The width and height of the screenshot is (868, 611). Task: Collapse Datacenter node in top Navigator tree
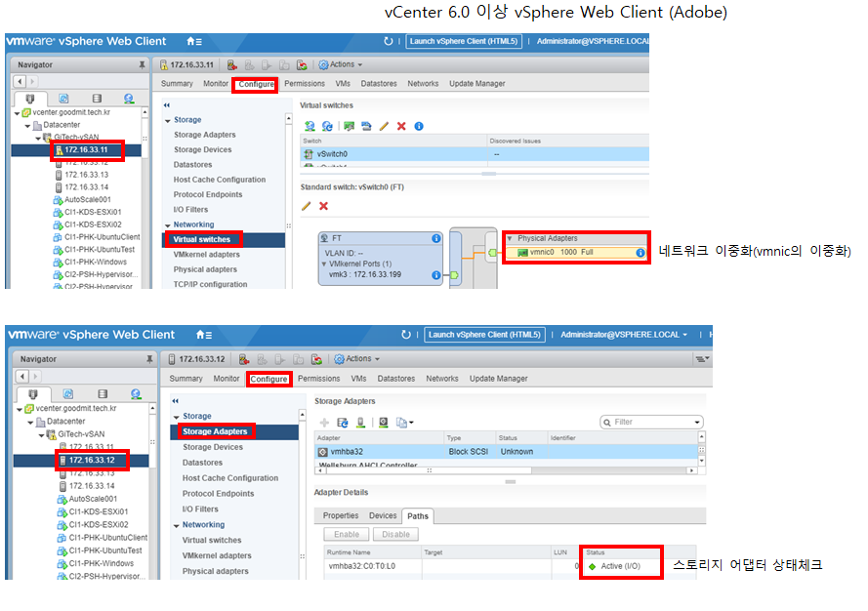[27, 126]
